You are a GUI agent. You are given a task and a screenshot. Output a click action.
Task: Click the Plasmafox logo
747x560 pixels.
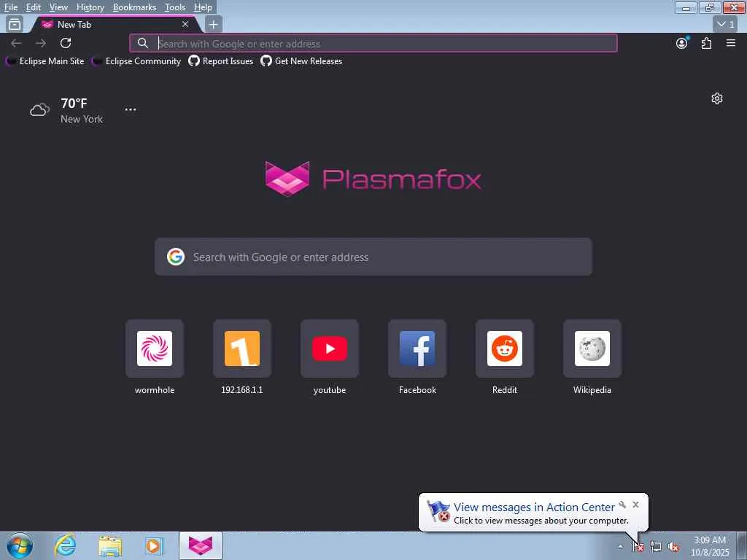(x=373, y=179)
